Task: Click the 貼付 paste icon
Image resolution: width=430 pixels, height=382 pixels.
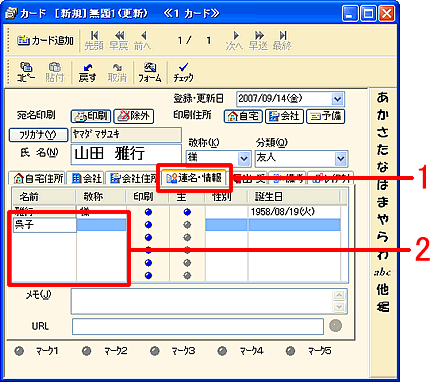Action: (55, 72)
